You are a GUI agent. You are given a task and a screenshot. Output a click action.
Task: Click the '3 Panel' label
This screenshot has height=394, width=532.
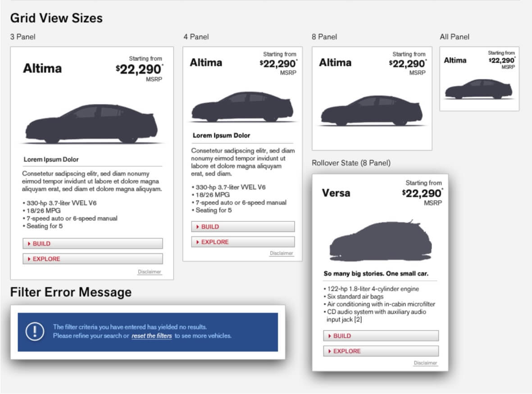coord(23,37)
